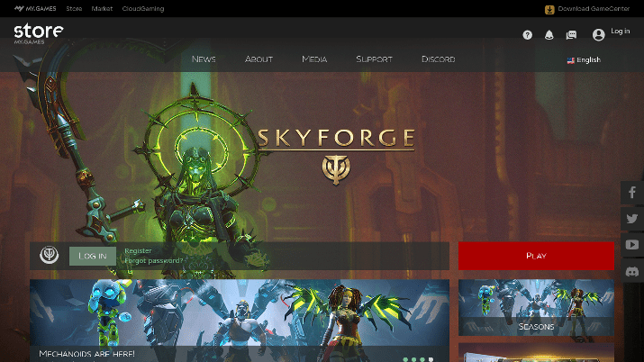Screen dimensions: 644x362
Task: Click Download GameCenter link
Action: tap(594, 9)
